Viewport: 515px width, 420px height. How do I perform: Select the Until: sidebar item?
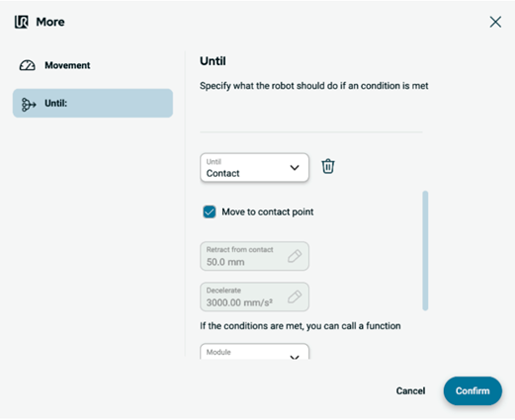point(93,103)
